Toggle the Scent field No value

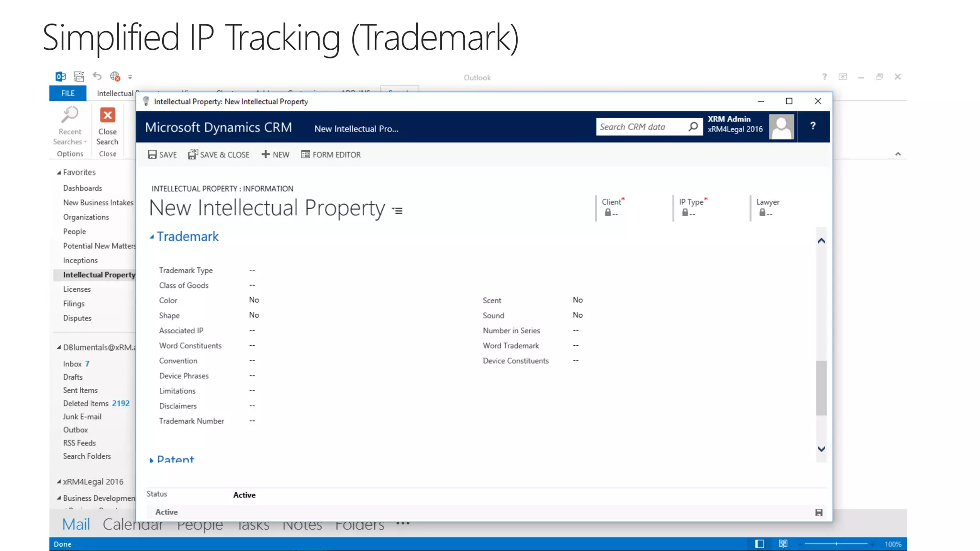tap(578, 300)
